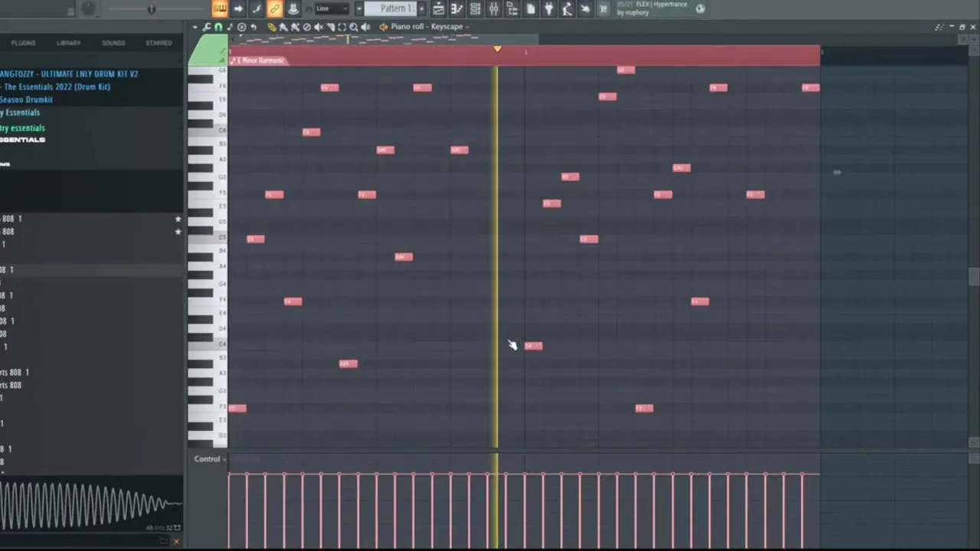Open the piano roll tools wrench icon
Image resolution: width=980 pixels, height=551 pixels.
[207, 27]
